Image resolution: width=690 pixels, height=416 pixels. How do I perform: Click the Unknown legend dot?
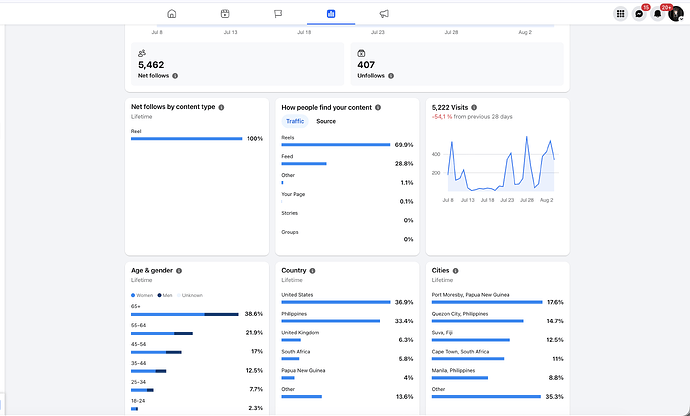pyautogui.click(x=179, y=295)
